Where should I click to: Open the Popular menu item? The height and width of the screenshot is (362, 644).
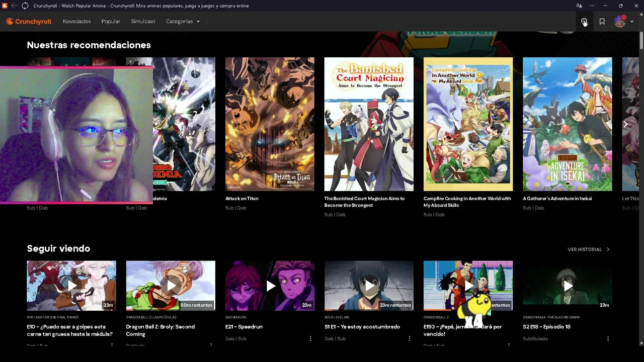[111, 22]
